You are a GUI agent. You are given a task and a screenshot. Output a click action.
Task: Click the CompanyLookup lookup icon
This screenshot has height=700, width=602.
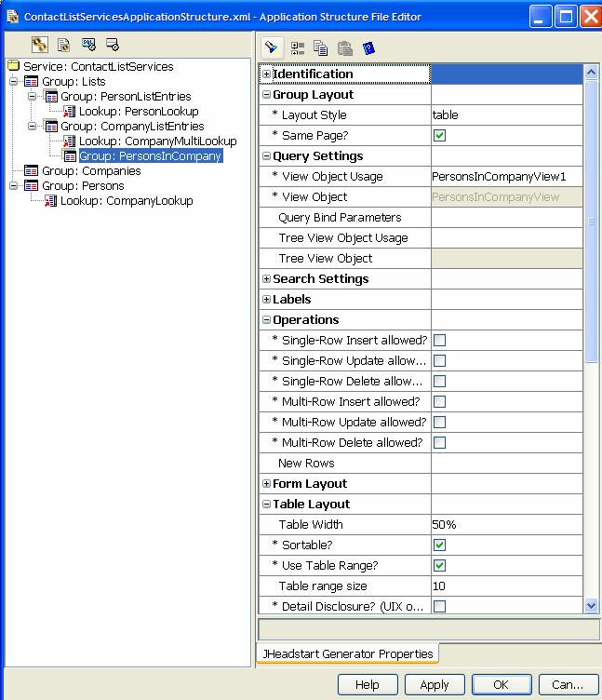(51, 200)
